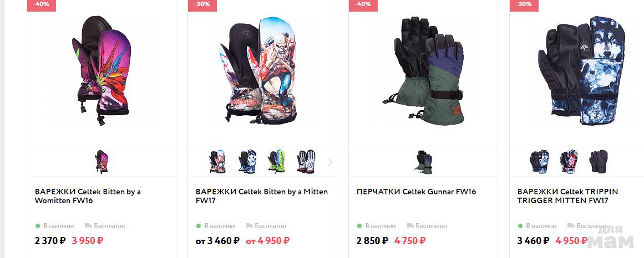Click the purple floral Womitten product image

click(x=102, y=70)
